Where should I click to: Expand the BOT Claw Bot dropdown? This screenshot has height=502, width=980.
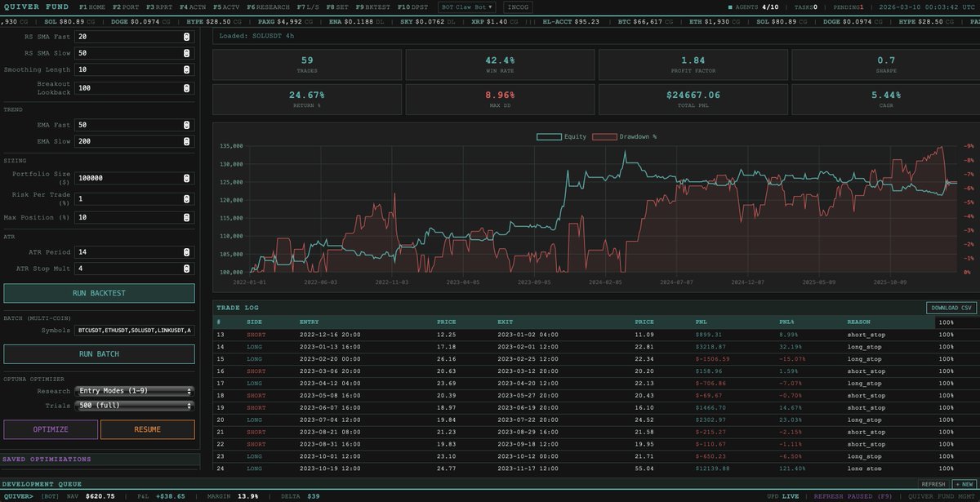(x=467, y=7)
